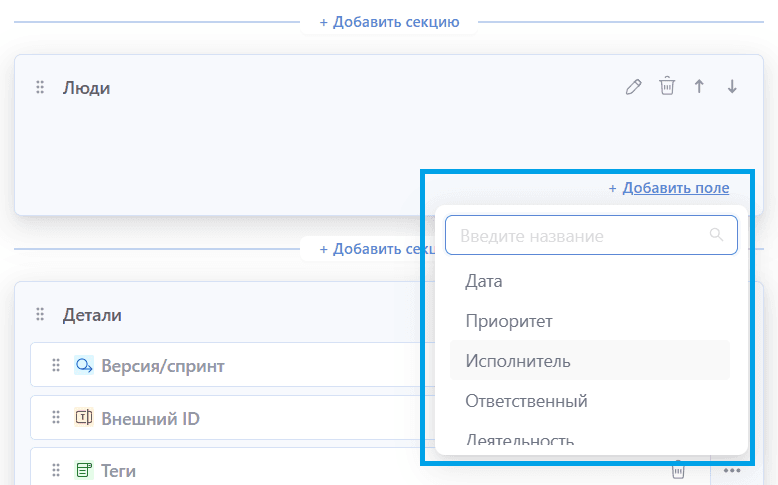This screenshot has width=778, height=485.
Task: Click top Добавить секцию button
Action: click(389, 21)
